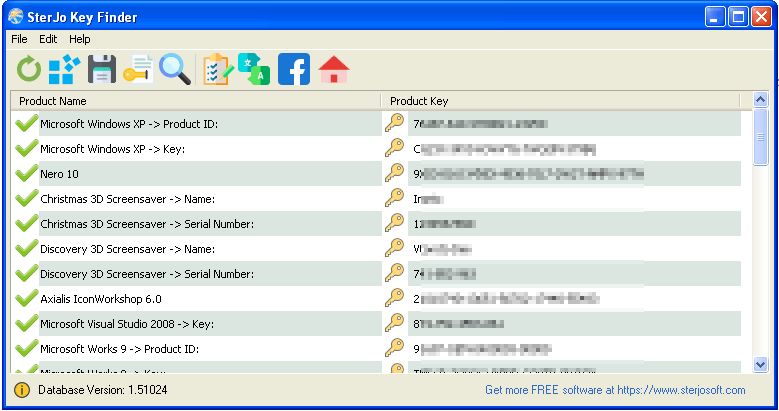Open the Help menu

(x=80, y=39)
